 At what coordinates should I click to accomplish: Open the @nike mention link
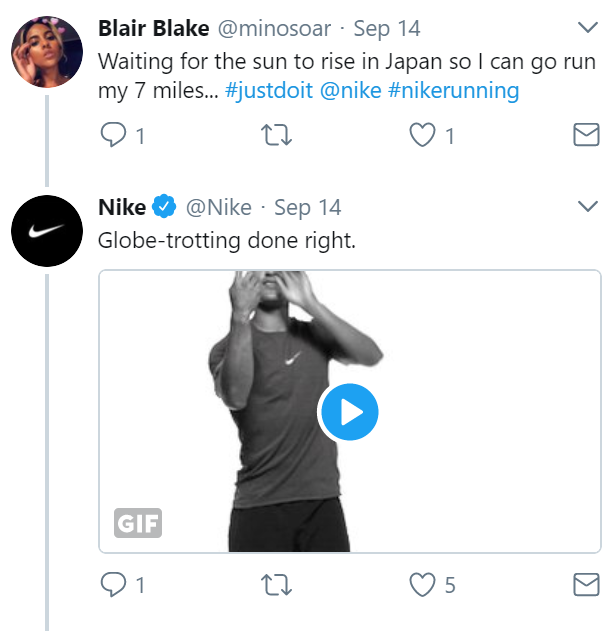point(350,91)
